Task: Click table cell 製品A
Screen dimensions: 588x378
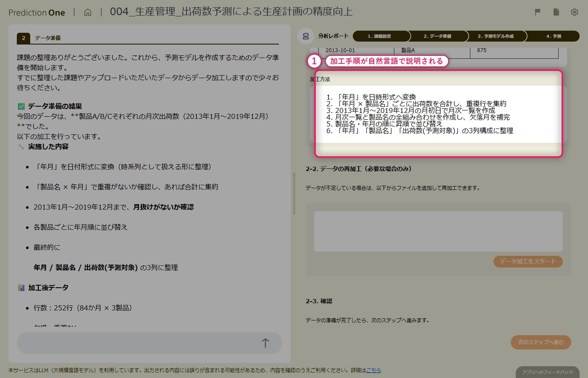Action: pos(408,50)
